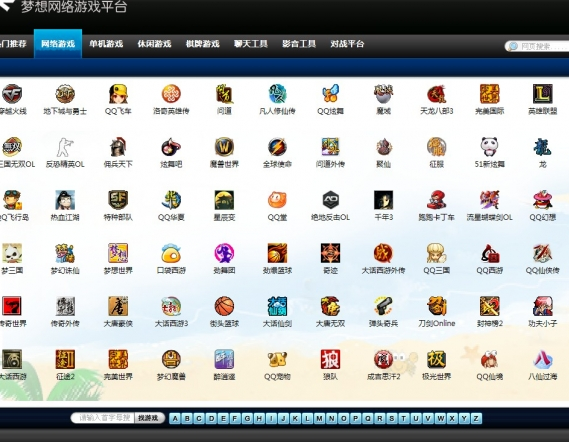Open QQ西游 game icon
The height and width of the screenshot is (442, 569).
490,253
